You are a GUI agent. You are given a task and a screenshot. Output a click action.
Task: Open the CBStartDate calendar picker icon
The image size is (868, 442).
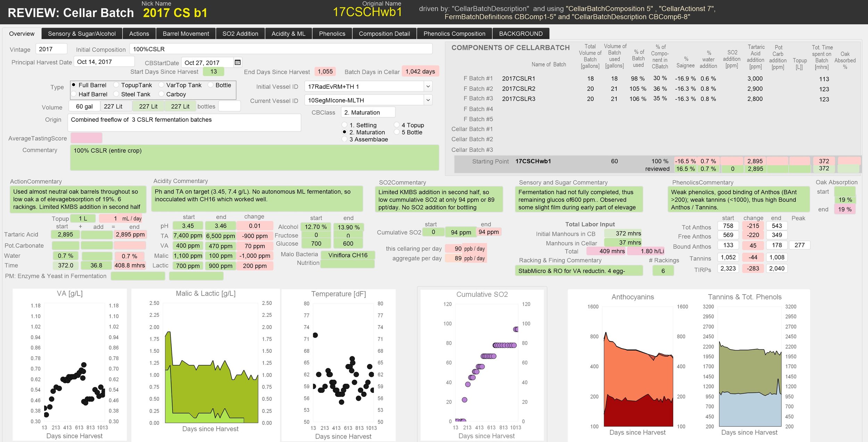(x=237, y=62)
